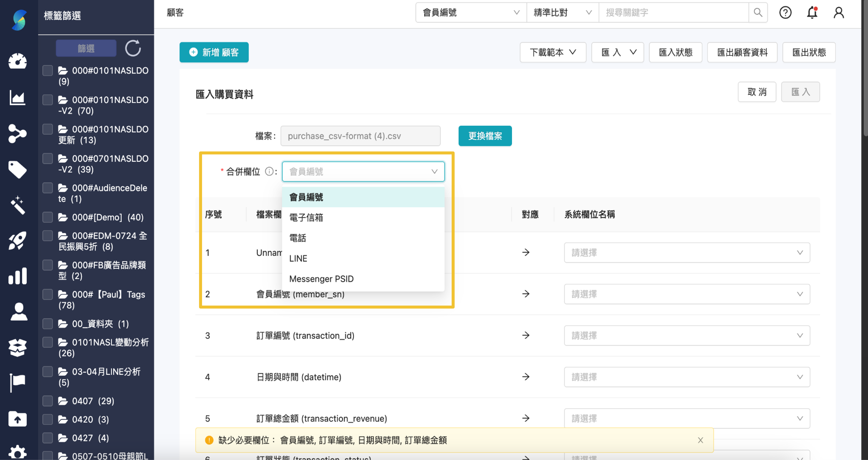This screenshot has width=868, height=460.
Task: Open the dashboard gauge icon in sidebar
Action: tap(18, 61)
